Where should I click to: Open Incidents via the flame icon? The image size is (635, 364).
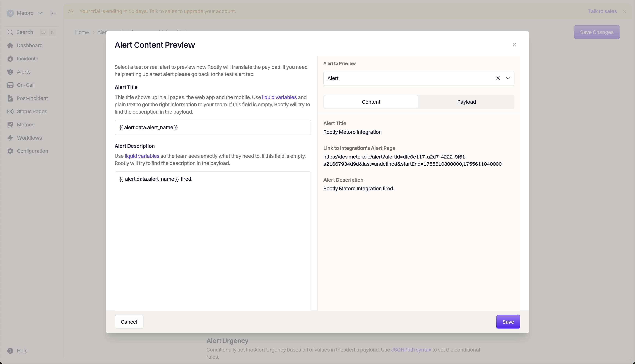coord(10,59)
